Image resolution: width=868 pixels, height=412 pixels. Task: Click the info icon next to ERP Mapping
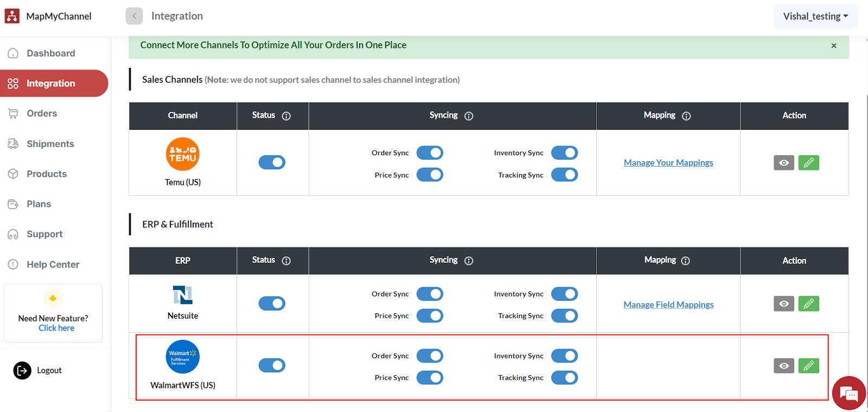(686, 261)
